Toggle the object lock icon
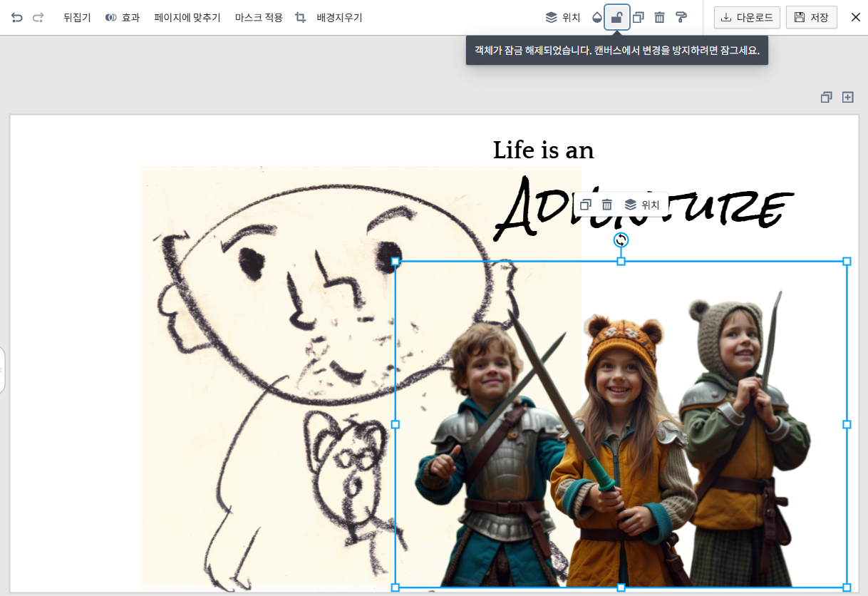Image resolution: width=868 pixels, height=596 pixels. (x=617, y=18)
